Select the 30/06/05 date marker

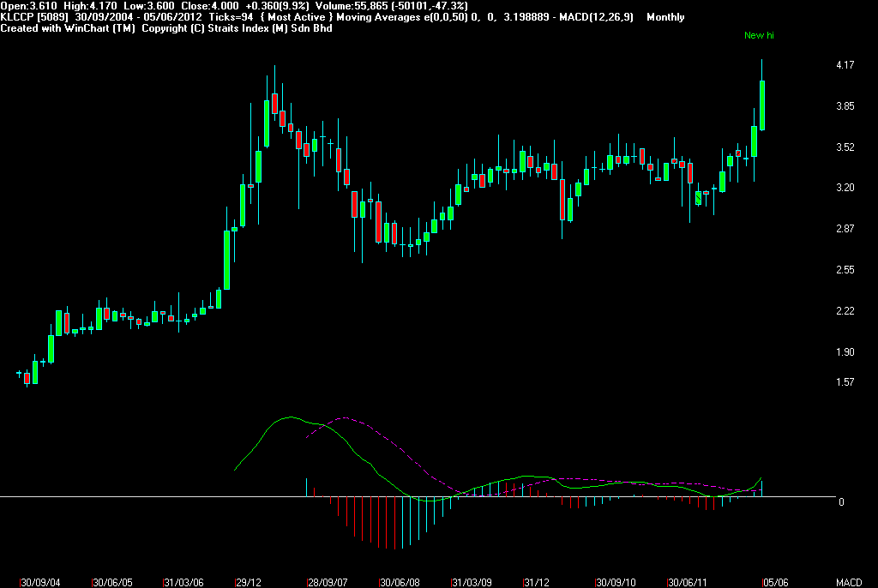[112, 583]
